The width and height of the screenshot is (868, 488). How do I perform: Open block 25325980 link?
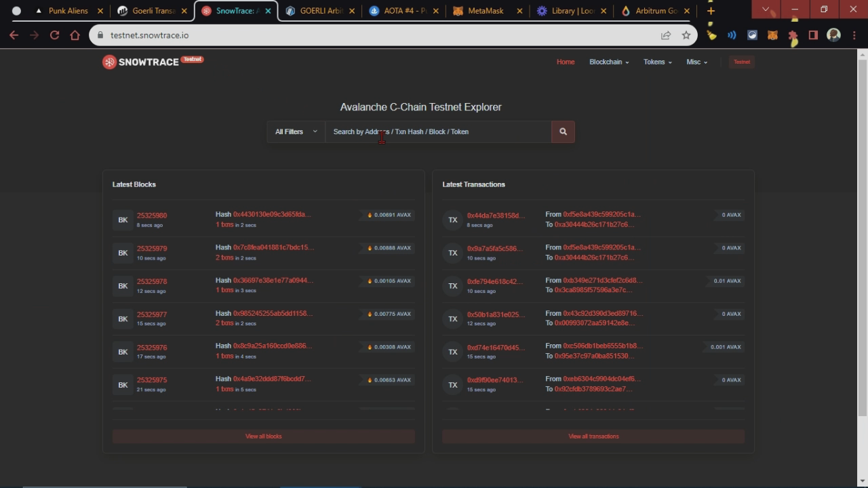pyautogui.click(x=152, y=216)
